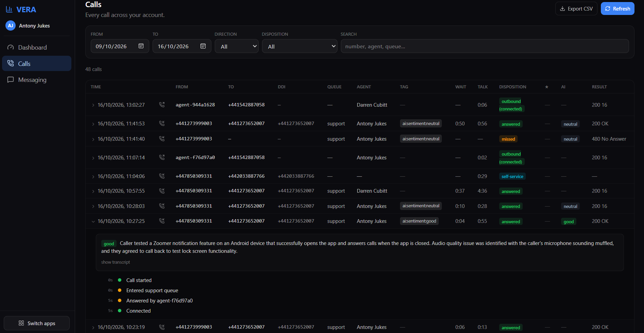Click the 480 No Answer result
The image size is (644, 333).
click(x=609, y=139)
